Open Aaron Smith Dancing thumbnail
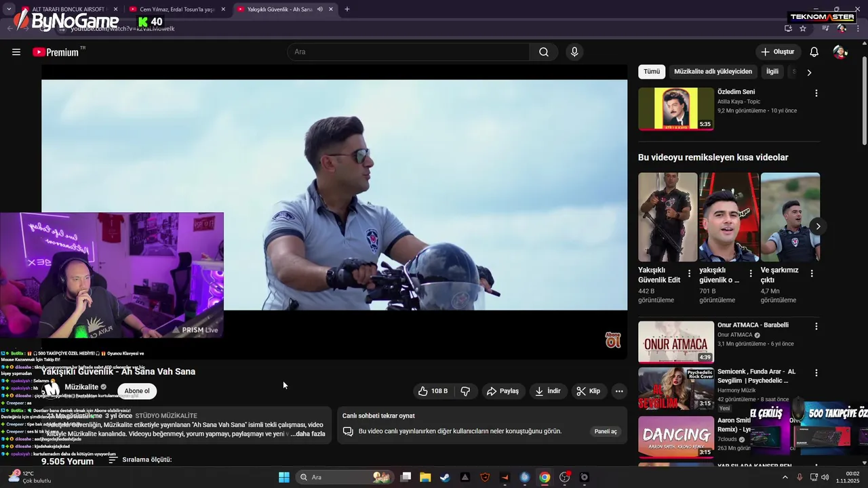Image resolution: width=868 pixels, height=488 pixels. click(676, 437)
